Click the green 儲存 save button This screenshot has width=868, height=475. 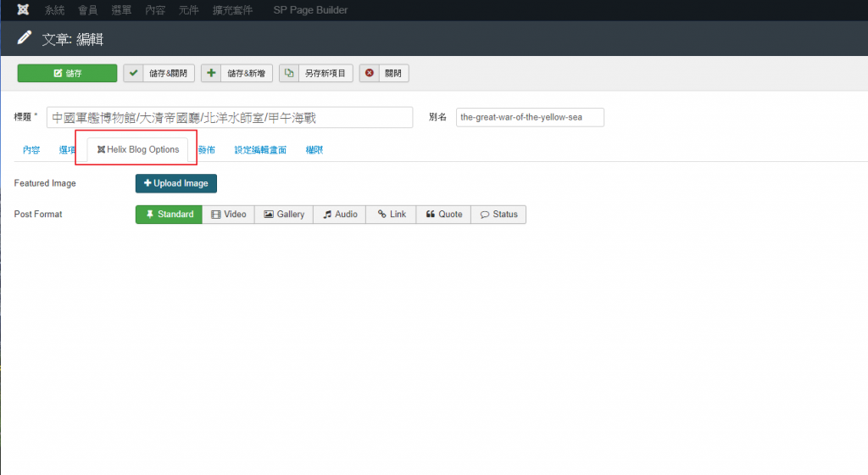click(67, 74)
